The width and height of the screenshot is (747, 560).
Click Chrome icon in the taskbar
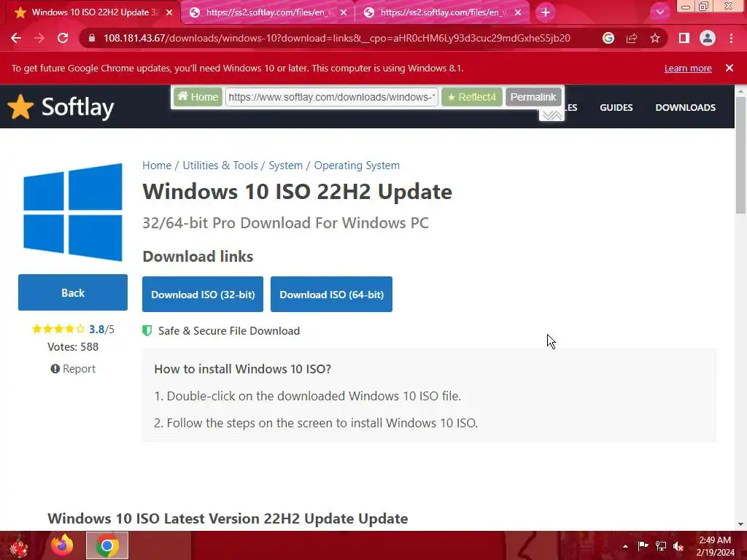[107, 545]
